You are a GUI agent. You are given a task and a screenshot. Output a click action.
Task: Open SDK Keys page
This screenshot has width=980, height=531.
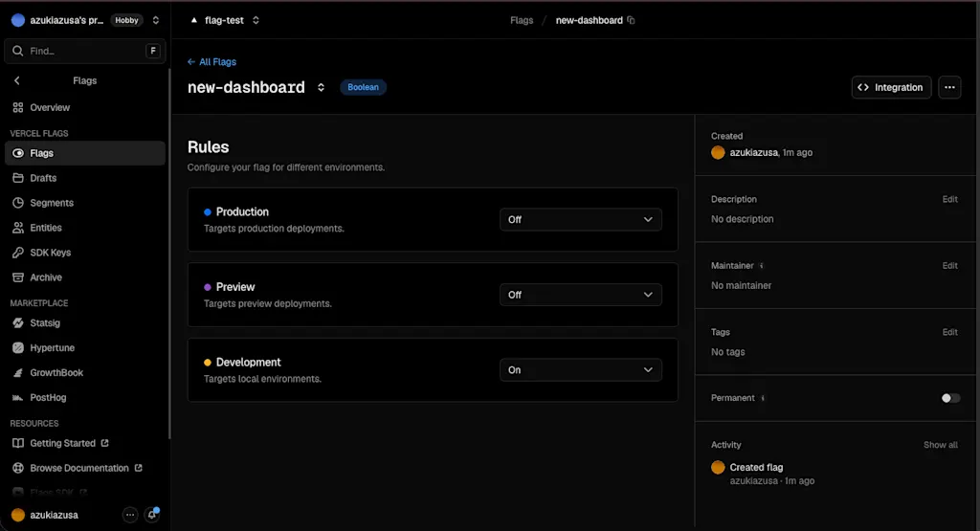(x=85, y=253)
